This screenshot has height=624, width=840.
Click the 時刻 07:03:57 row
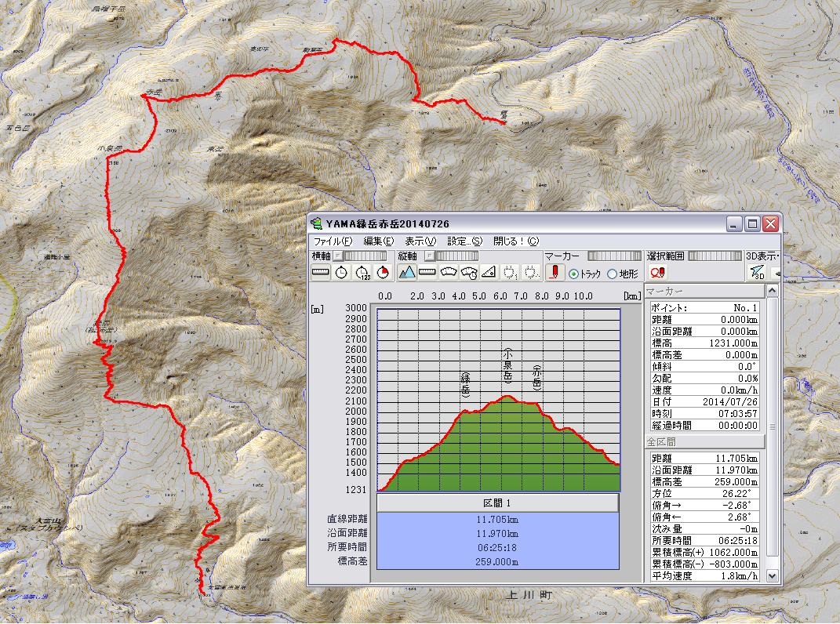tap(704, 413)
